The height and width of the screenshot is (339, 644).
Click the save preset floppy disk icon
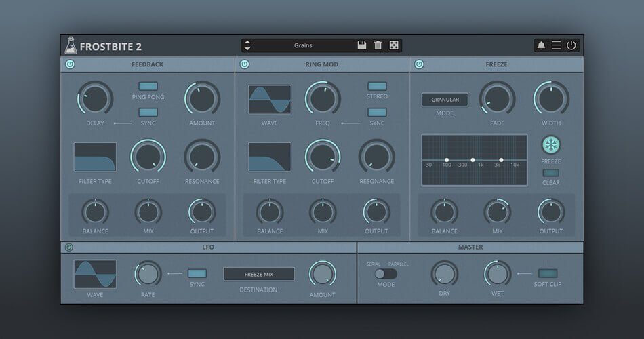(x=362, y=45)
